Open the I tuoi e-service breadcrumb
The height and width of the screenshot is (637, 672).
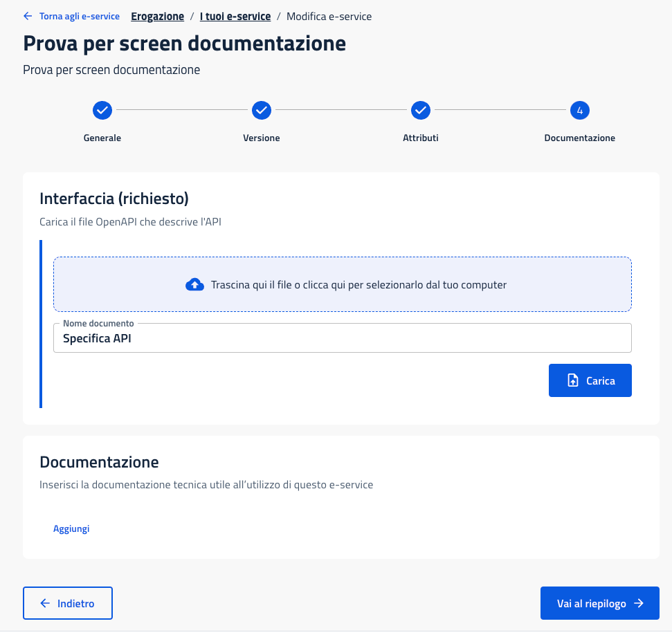tap(235, 16)
